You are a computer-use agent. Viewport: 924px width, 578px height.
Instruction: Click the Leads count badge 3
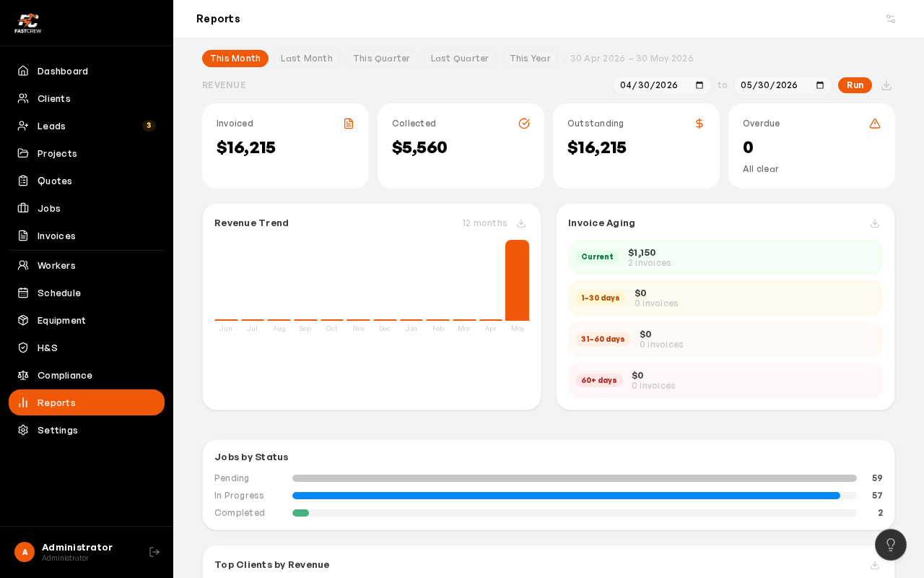pyautogui.click(x=149, y=126)
